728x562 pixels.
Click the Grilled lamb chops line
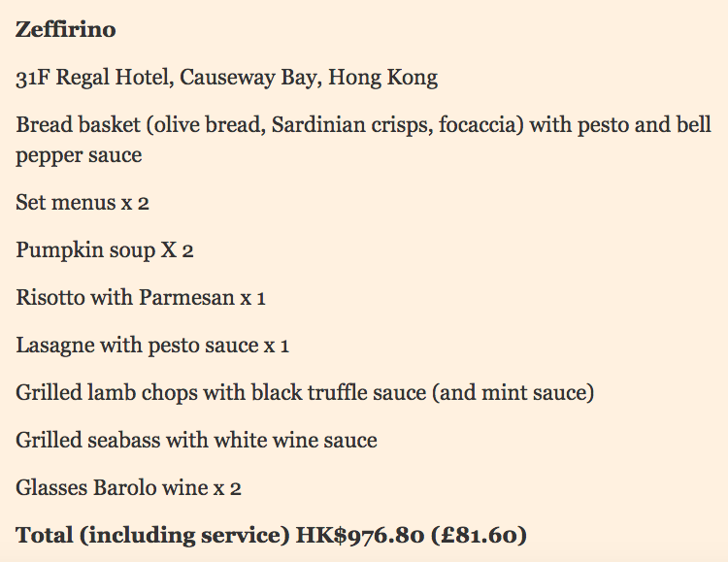(x=305, y=393)
